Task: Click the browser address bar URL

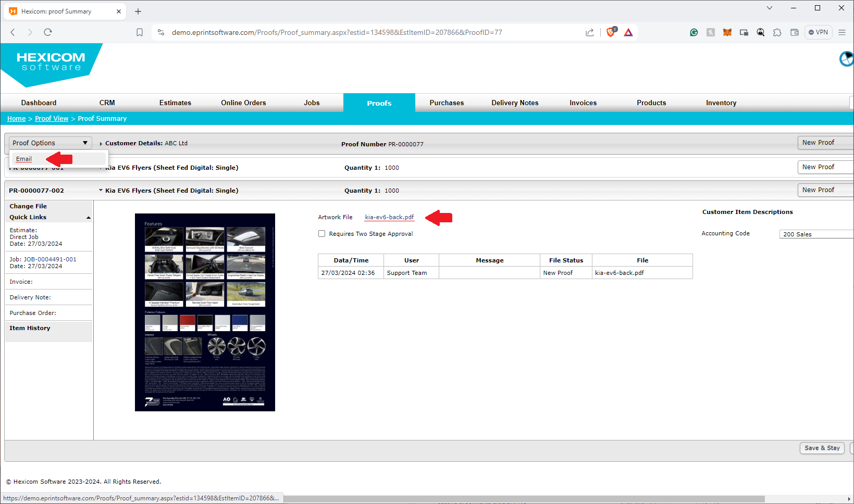Action: coord(337,32)
